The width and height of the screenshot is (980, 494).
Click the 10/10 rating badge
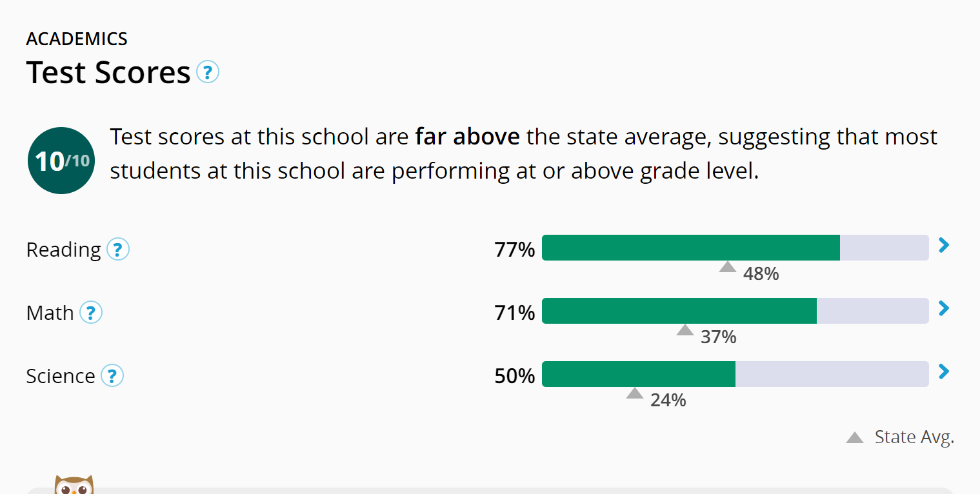point(61,161)
